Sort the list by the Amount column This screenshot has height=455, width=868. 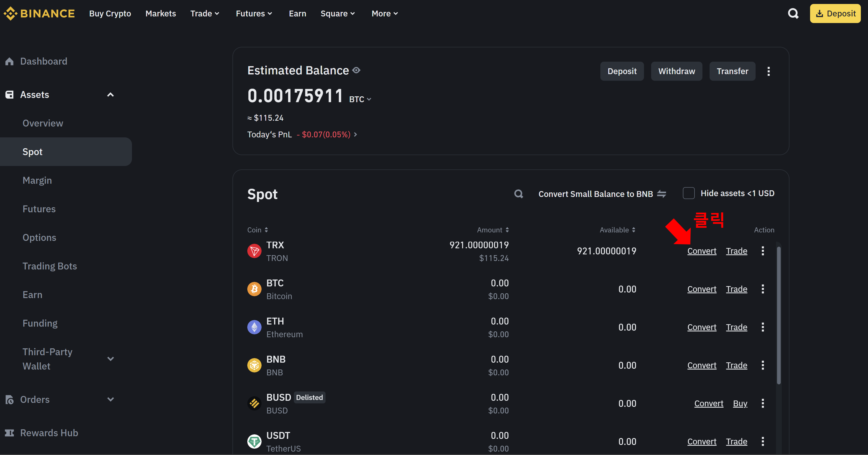[x=493, y=230]
